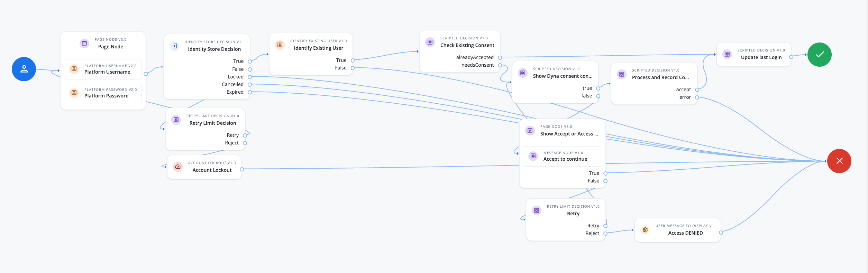Click the accept outcome connector
Screen dimensions: 868x273
pyautogui.click(x=697, y=90)
